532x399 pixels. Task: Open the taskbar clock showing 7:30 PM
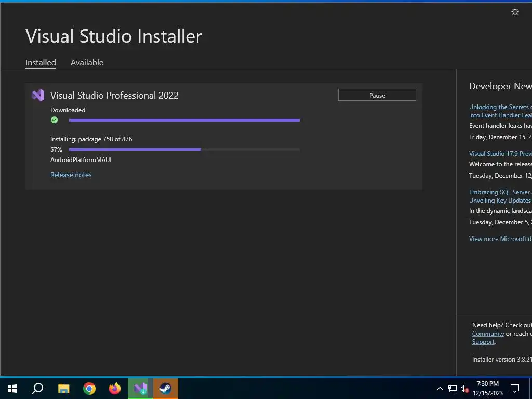[x=487, y=389]
